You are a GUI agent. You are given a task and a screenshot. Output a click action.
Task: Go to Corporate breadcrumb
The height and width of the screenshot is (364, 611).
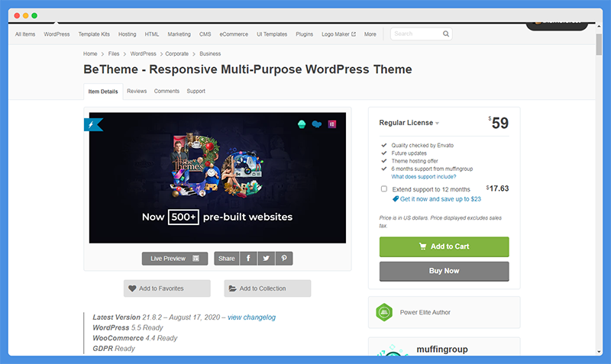pyautogui.click(x=177, y=53)
